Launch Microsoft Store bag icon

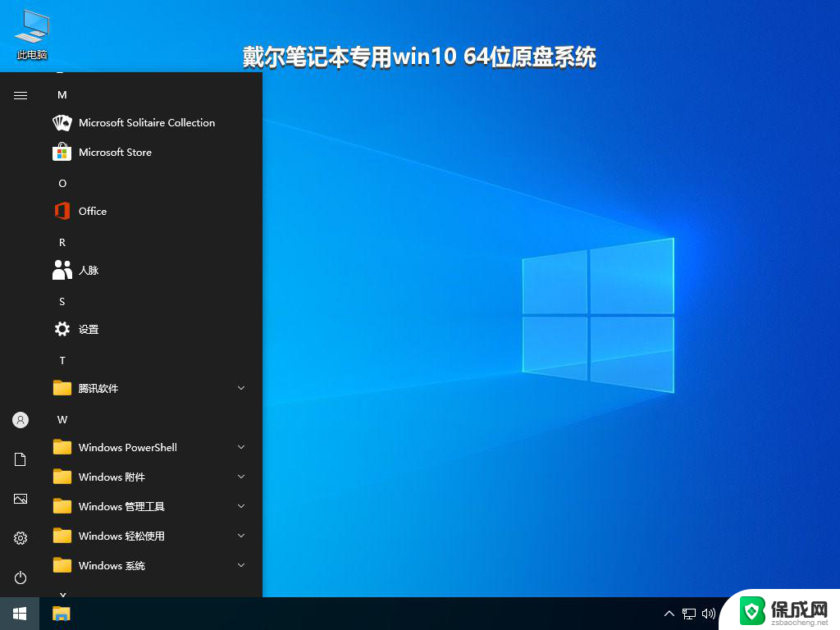[62, 152]
